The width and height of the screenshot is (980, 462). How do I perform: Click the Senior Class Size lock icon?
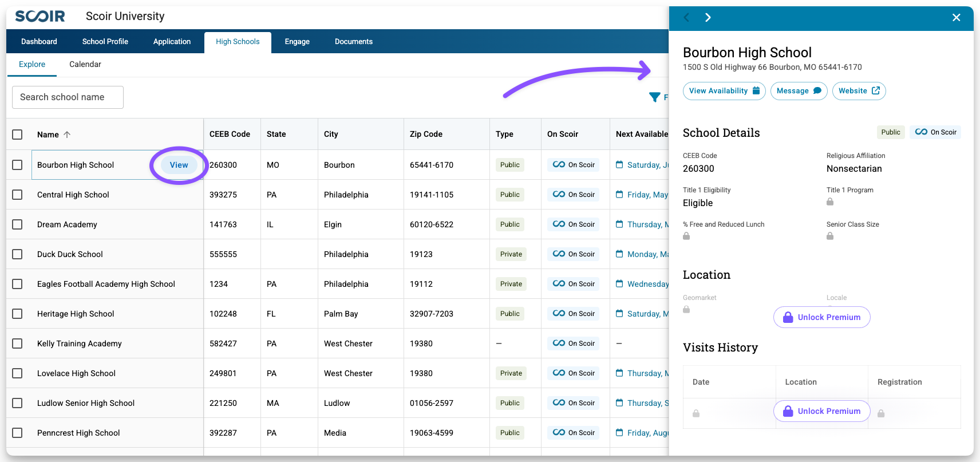point(830,236)
